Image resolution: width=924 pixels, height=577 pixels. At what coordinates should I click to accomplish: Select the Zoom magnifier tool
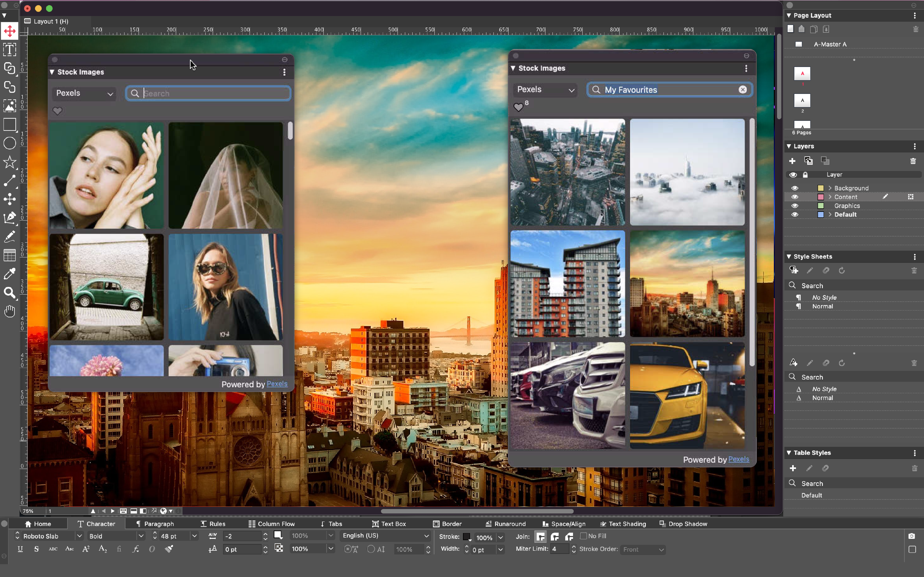[x=10, y=293]
